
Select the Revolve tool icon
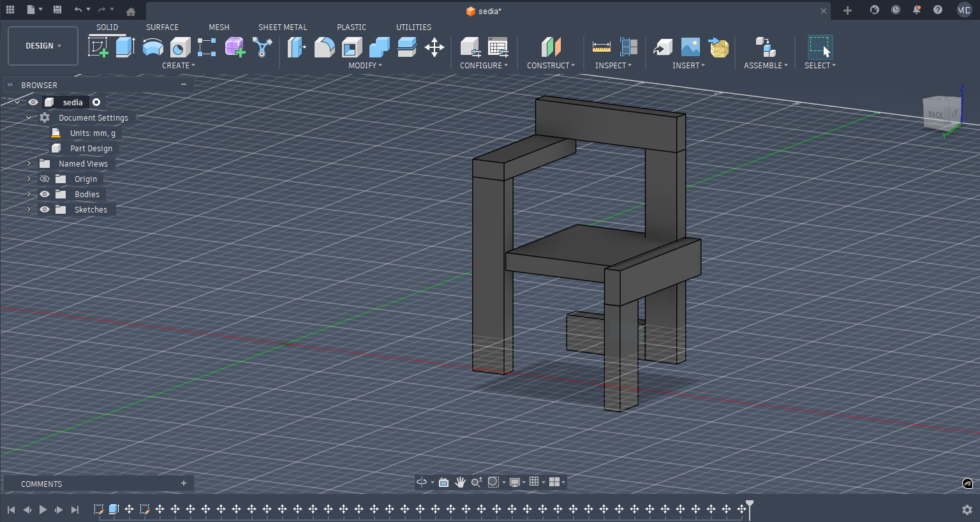(152, 47)
